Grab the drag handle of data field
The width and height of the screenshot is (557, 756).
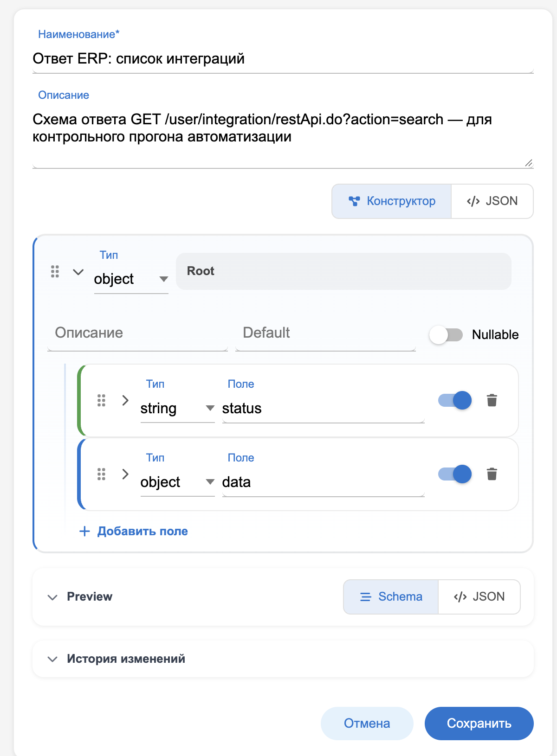101,474
